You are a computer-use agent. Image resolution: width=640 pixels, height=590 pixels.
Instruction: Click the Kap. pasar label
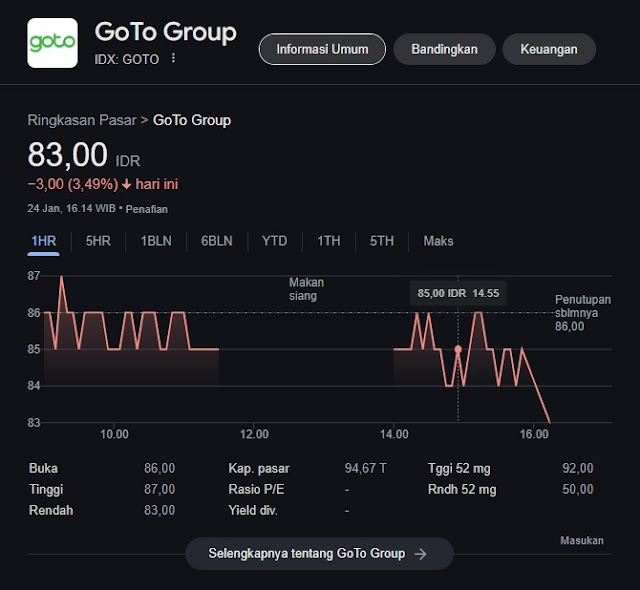pyautogui.click(x=259, y=468)
